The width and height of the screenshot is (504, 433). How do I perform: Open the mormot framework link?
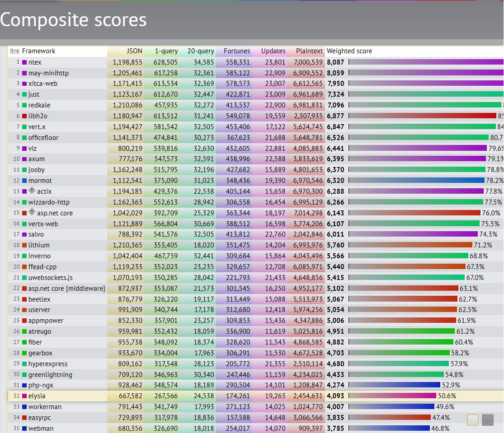[x=40, y=181]
